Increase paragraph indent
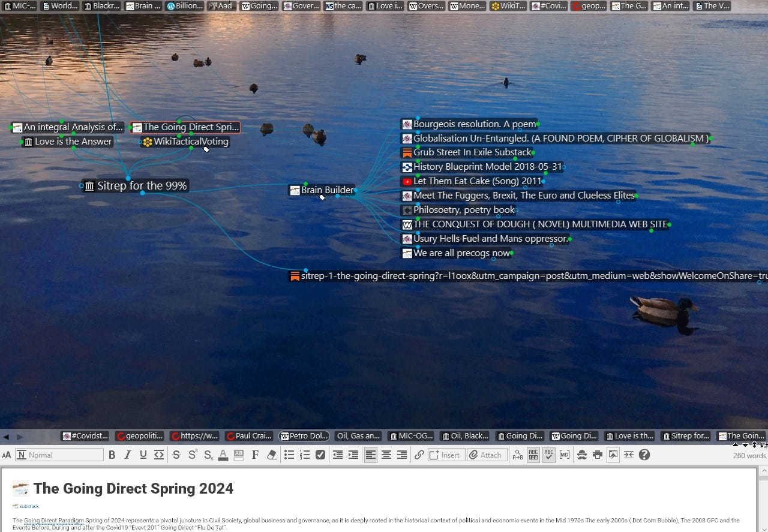Viewport: 768px width, 532px height. coord(353,455)
